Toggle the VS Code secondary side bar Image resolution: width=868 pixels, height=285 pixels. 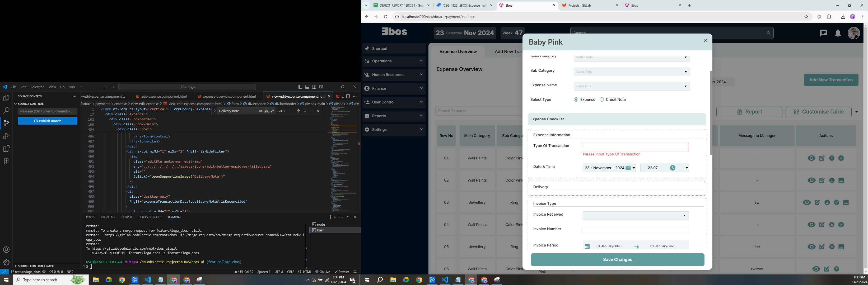pyautogui.click(x=314, y=87)
